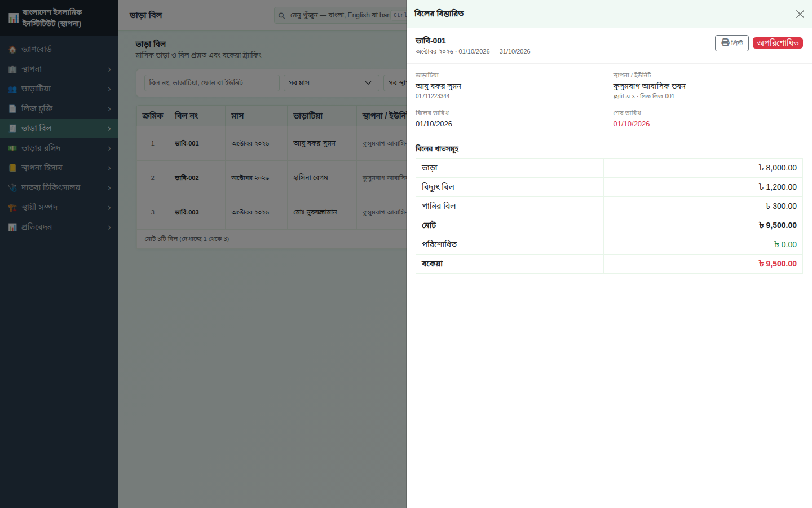The height and width of the screenshot is (508, 812).
Task: Open the স্থাপনা হিসাব menu item
Action: click(x=59, y=168)
